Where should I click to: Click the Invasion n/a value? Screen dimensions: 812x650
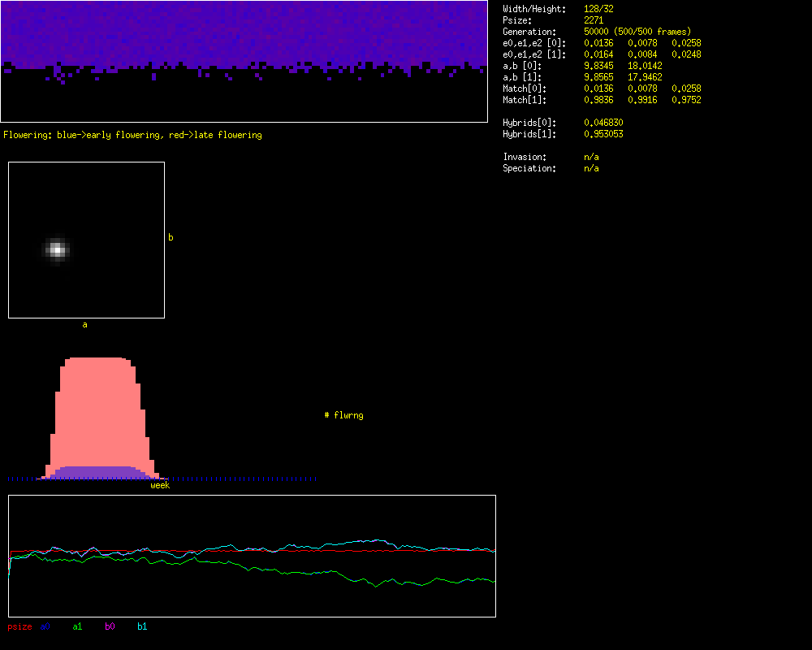591,157
